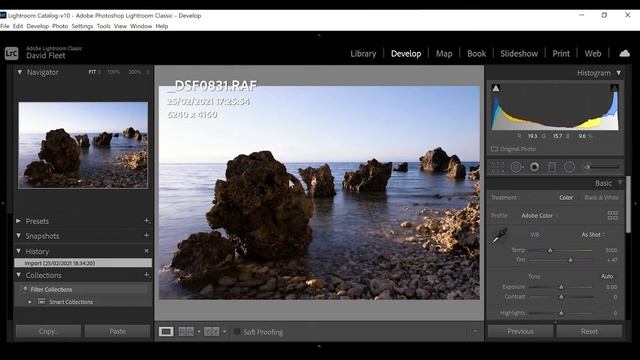The image size is (640, 360).
Task: Set treatment to Color
Action: [x=566, y=198]
